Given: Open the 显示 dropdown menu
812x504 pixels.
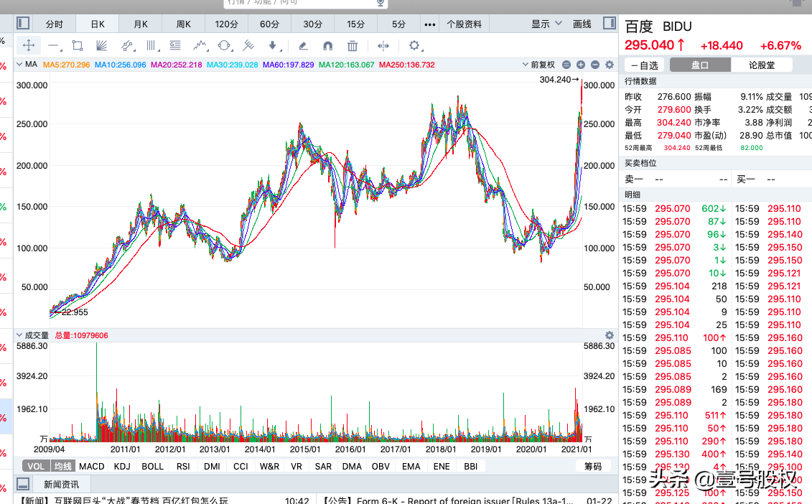Looking at the screenshot, I should (546, 24).
